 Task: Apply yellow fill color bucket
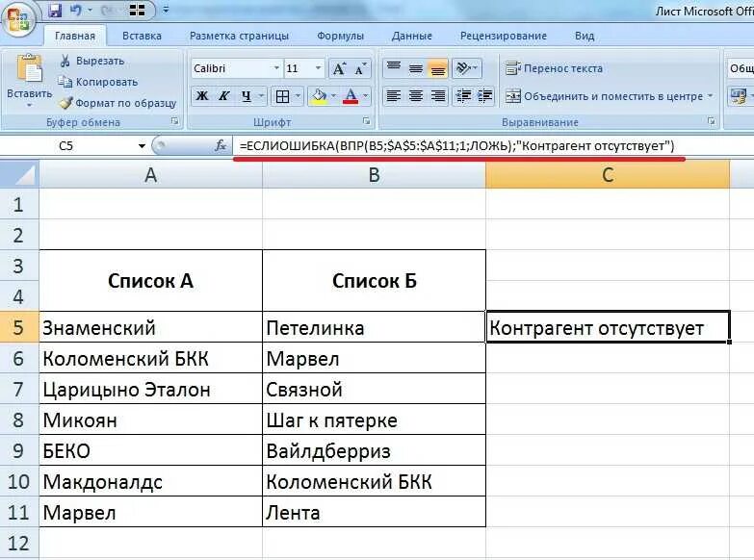[x=320, y=96]
